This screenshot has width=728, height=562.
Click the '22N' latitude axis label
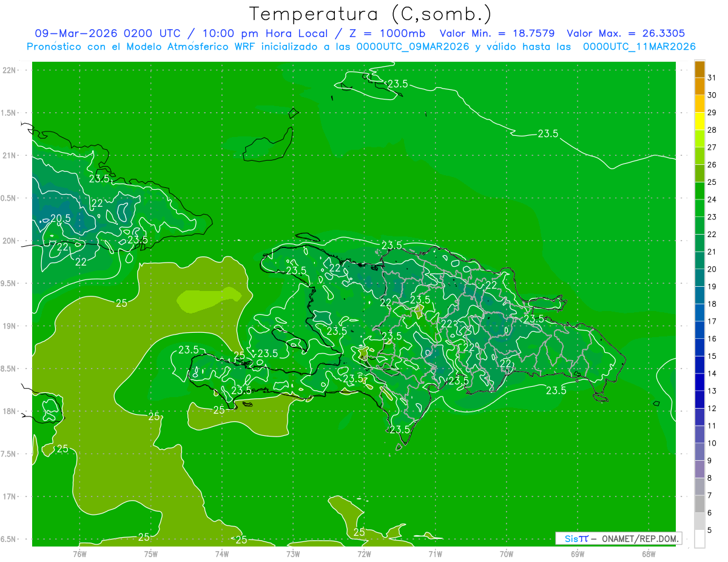click(x=9, y=70)
